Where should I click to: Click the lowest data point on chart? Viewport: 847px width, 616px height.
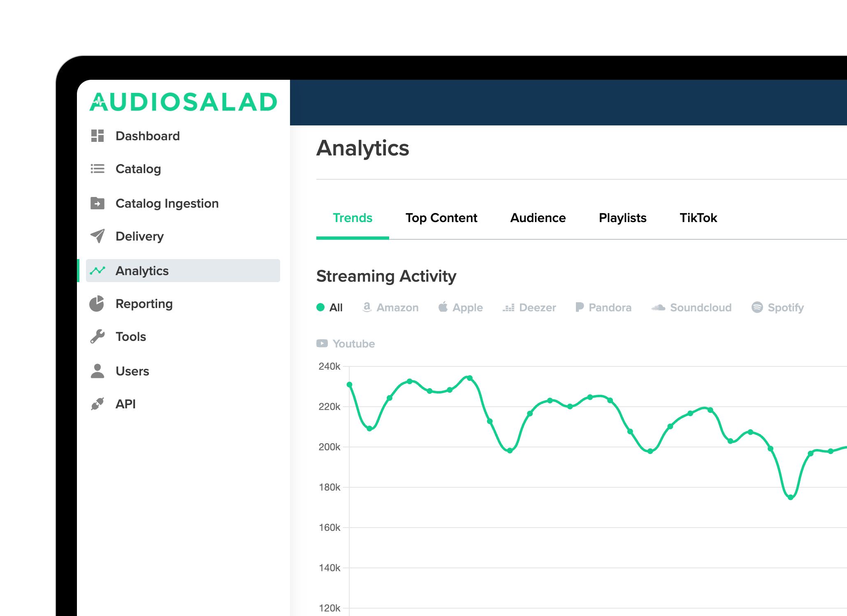pos(790,497)
